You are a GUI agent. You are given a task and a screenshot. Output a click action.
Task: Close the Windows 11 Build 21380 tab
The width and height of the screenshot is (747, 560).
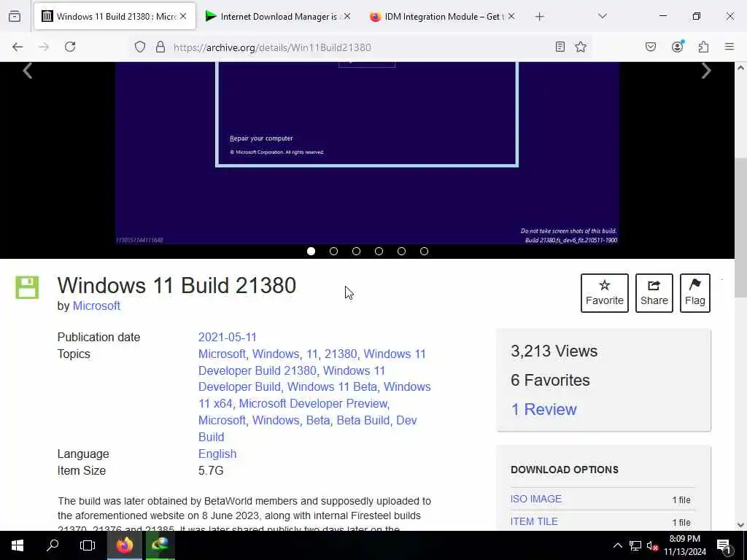point(183,16)
